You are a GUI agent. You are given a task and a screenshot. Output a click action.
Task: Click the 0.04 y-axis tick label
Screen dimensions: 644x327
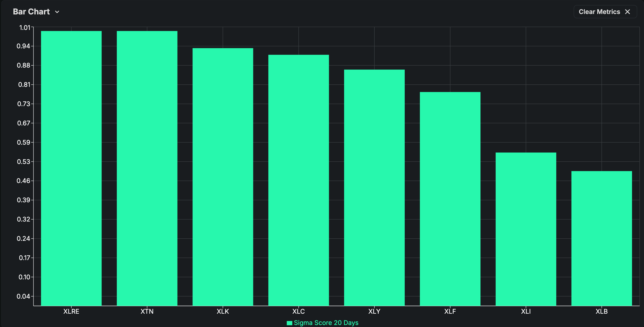[x=23, y=296]
